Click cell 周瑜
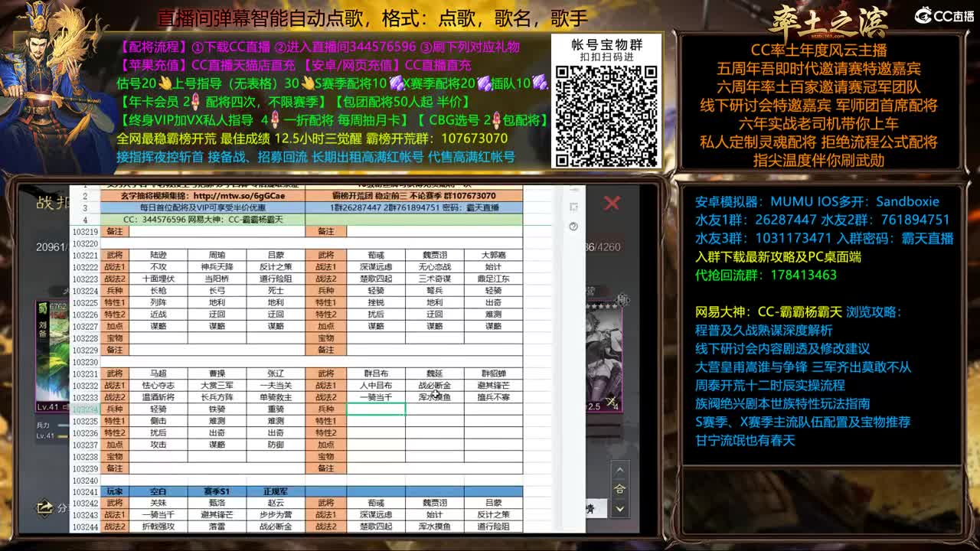Viewport: 980px width, 551px height. [217, 256]
